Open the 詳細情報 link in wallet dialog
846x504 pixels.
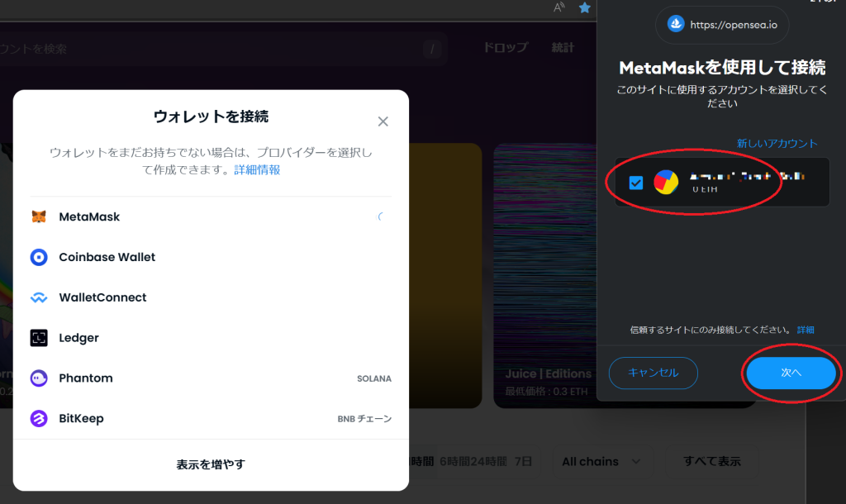pyautogui.click(x=257, y=170)
